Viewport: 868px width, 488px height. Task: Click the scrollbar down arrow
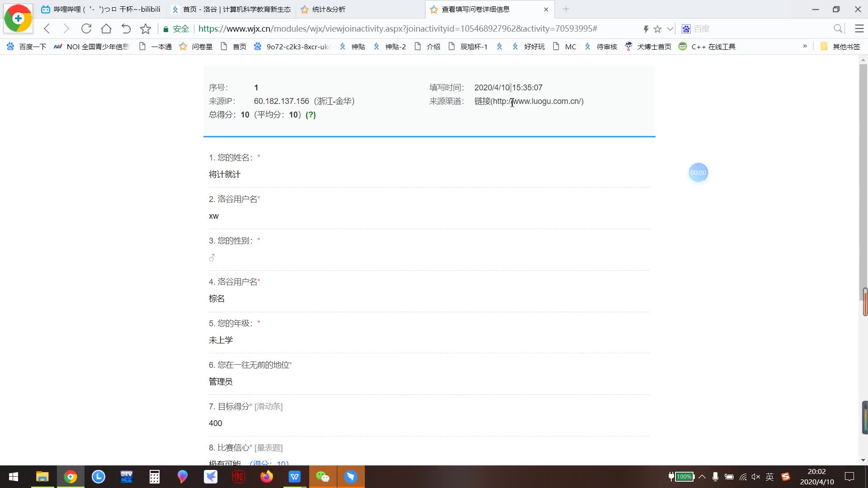[863, 460]
